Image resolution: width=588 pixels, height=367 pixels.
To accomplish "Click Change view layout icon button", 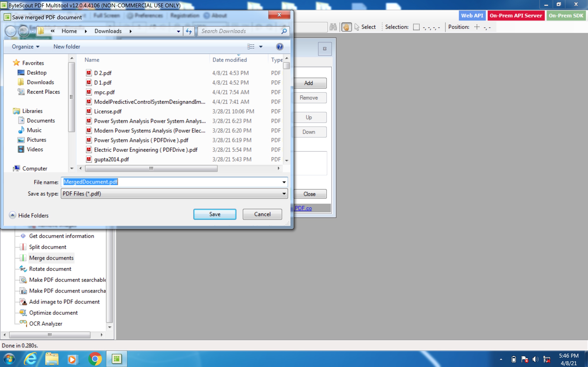I will point(251,47).
